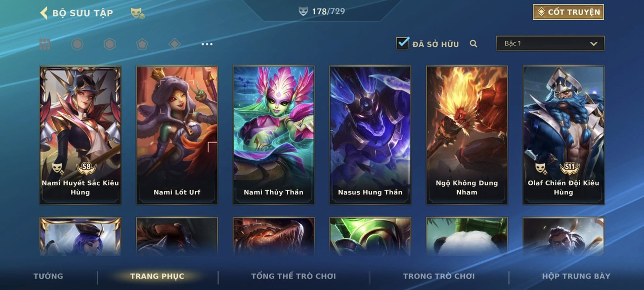Click the Bậc dropdown chevron arrow
644x290 pixels.
[594, 44]
